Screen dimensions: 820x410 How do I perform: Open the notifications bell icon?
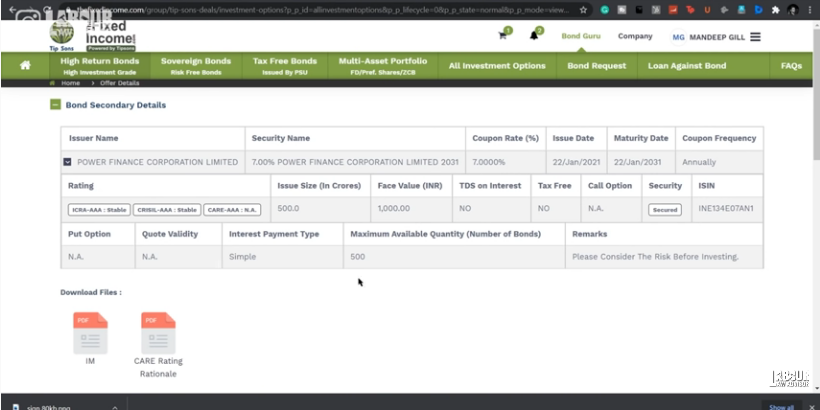(534, 36)
